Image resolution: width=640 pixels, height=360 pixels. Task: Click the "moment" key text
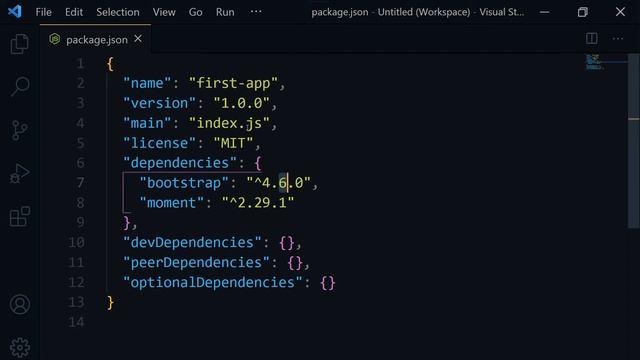pos(171,203)
